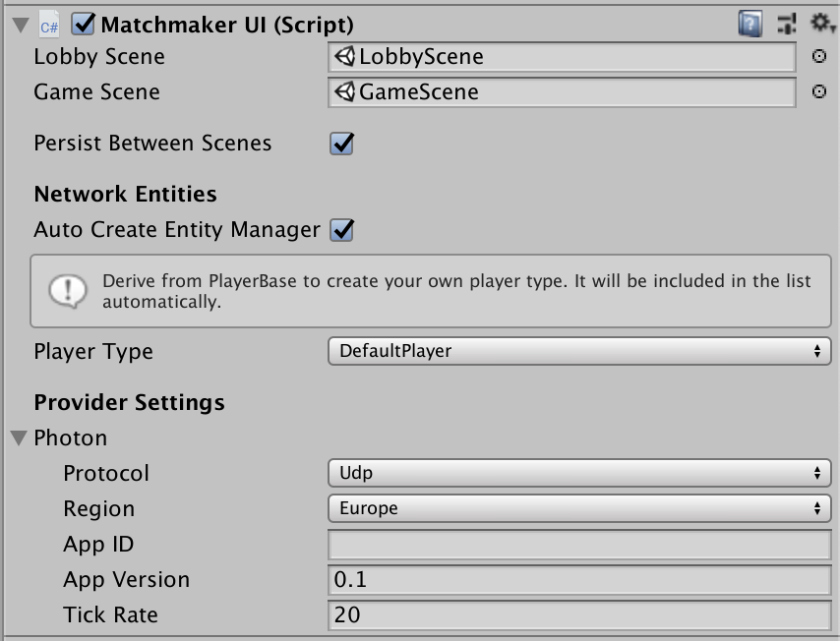Click the Unity icon in GameScene field
Viewport: 840px width, 641px height.
pos(345,91)
